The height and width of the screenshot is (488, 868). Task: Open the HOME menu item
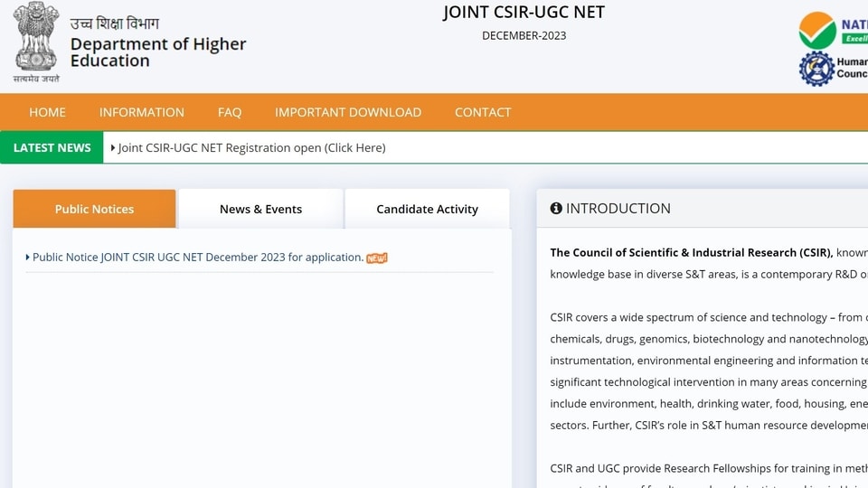point(48,112)
